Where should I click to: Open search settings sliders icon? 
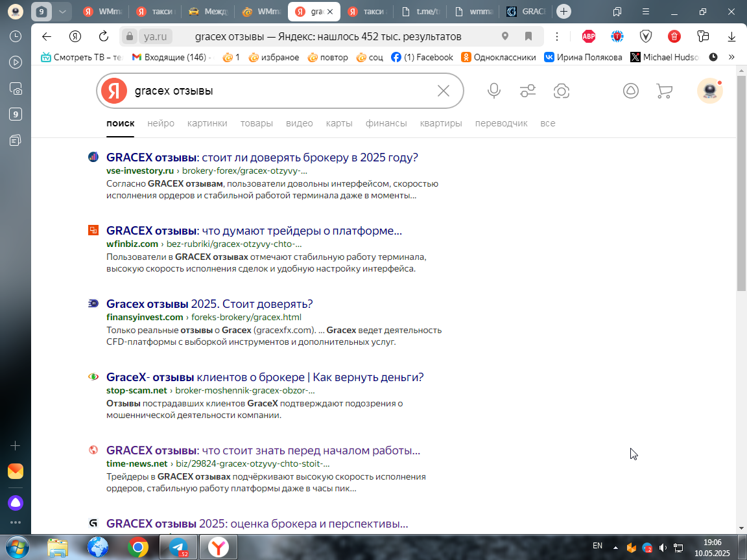tap(528, 91)
